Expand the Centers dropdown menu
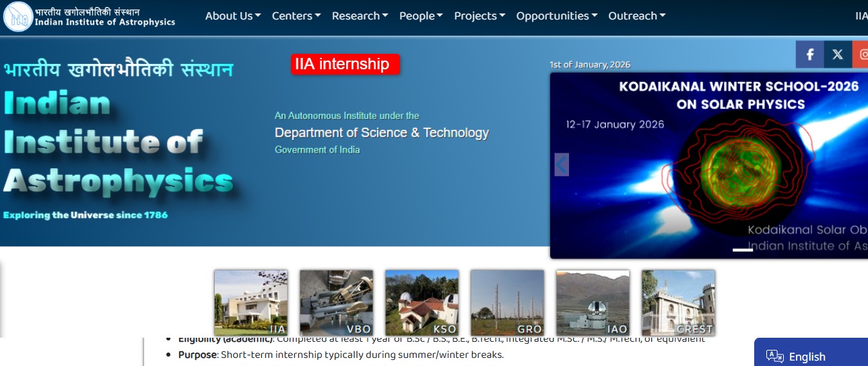 click(x=296, y=16)
